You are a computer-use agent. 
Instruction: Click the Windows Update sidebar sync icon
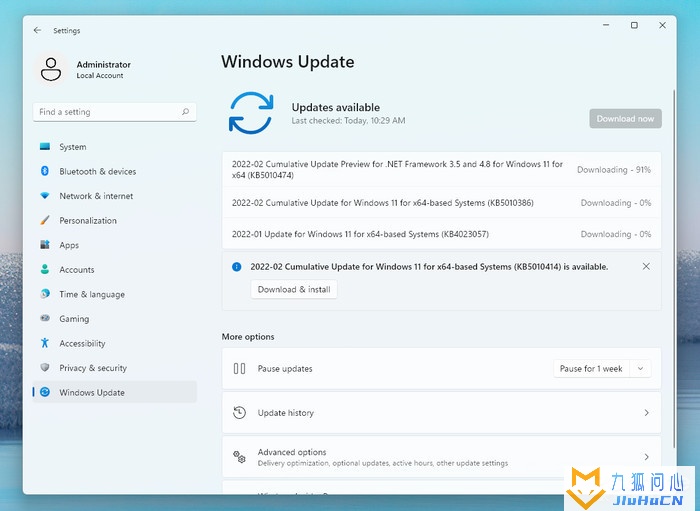45,392
